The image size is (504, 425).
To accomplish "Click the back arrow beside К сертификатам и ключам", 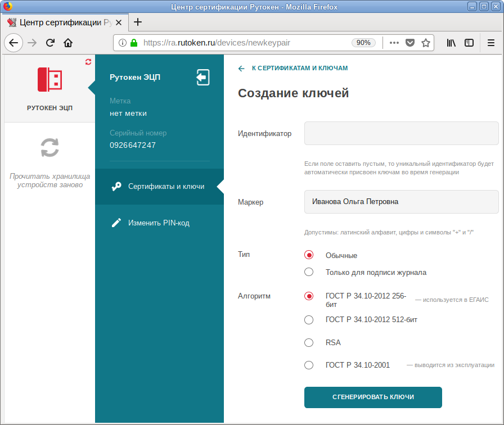I will [x=241, y=69].
